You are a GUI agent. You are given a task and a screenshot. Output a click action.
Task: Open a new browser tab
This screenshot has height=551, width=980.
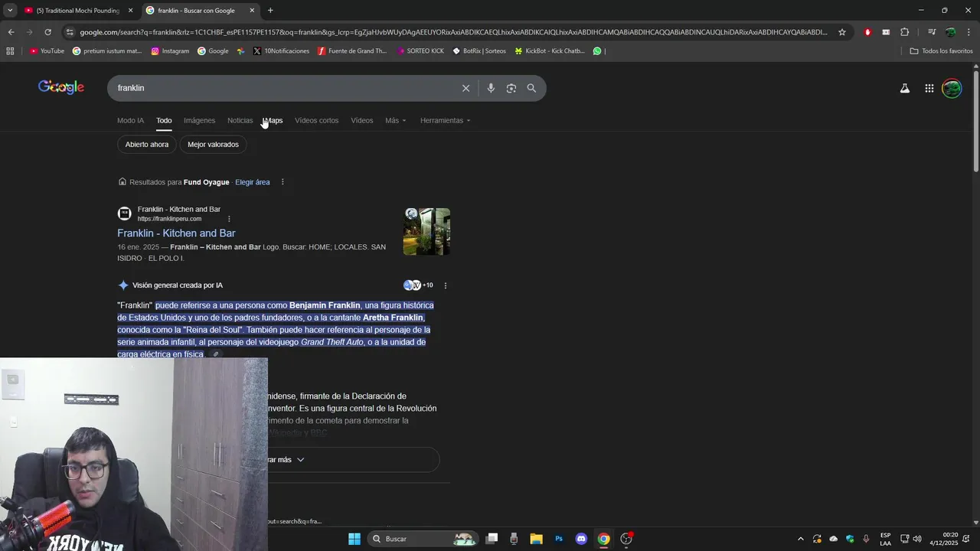(x=270, y=11)
